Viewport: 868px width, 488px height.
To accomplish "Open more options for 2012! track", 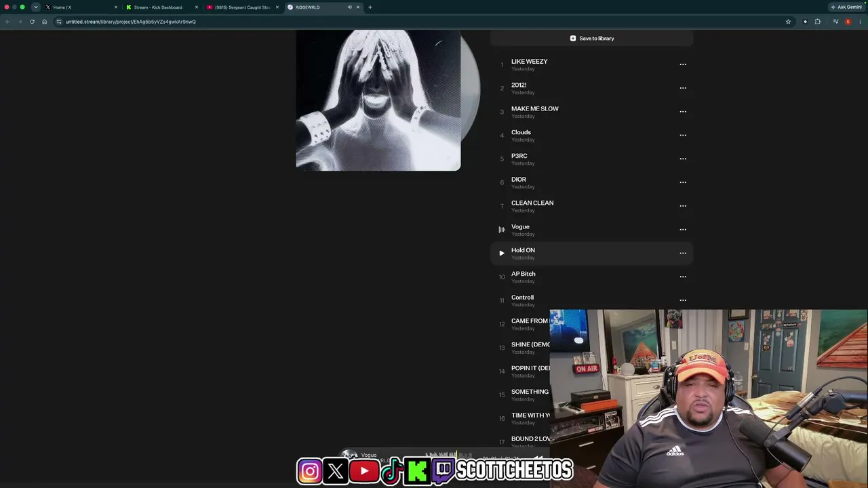I will coord(683,88).
